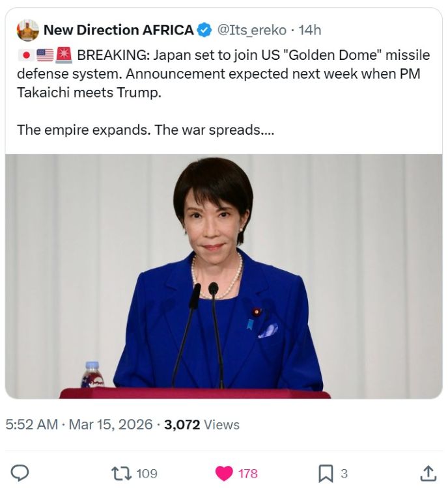Screen dimensions: 448x488
Task: Click the Japan flag emoji in the post
Action: pyautogui.click(x=26, y=55)
